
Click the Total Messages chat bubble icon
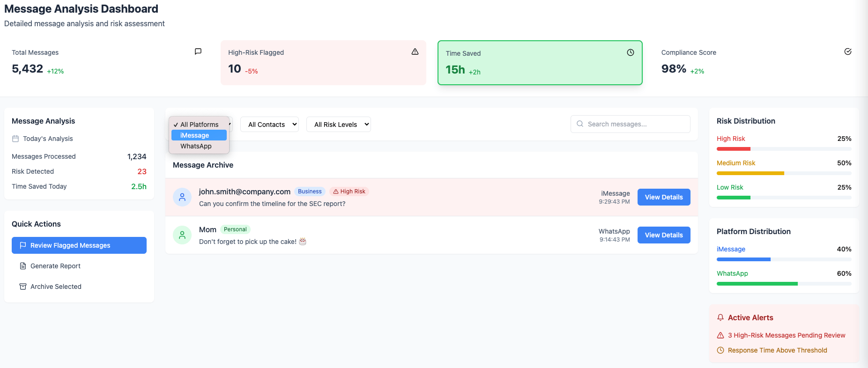pos(198,52)
